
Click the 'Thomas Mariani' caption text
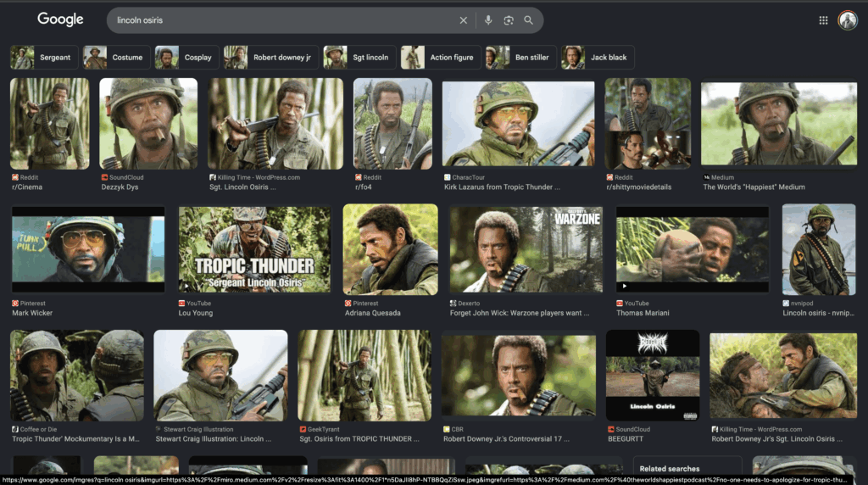coord(643,313)
